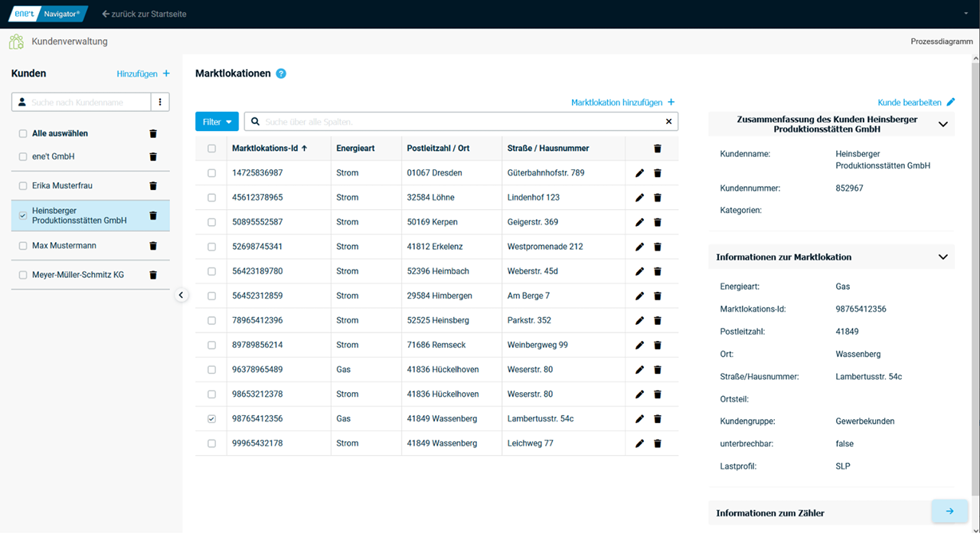Select the row checkbox for 56423189780
The image size is (980, 537).
(x=212, y=271)
